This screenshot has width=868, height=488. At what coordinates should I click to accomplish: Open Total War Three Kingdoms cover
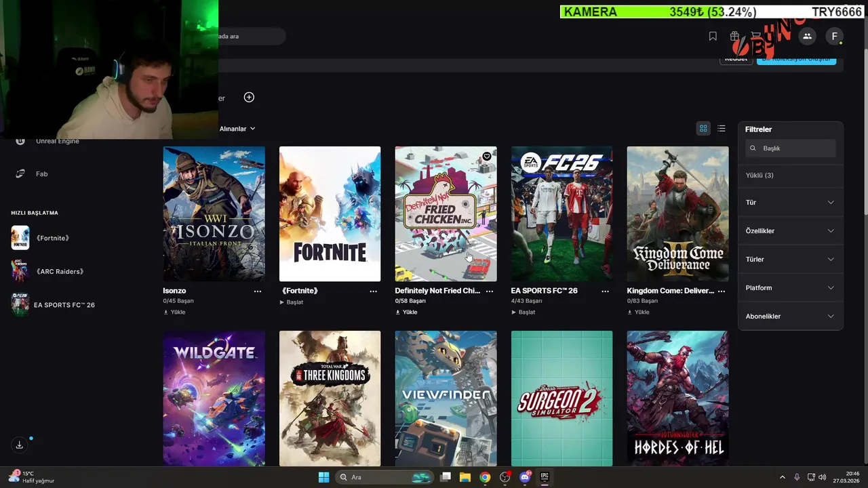point(330,399)
